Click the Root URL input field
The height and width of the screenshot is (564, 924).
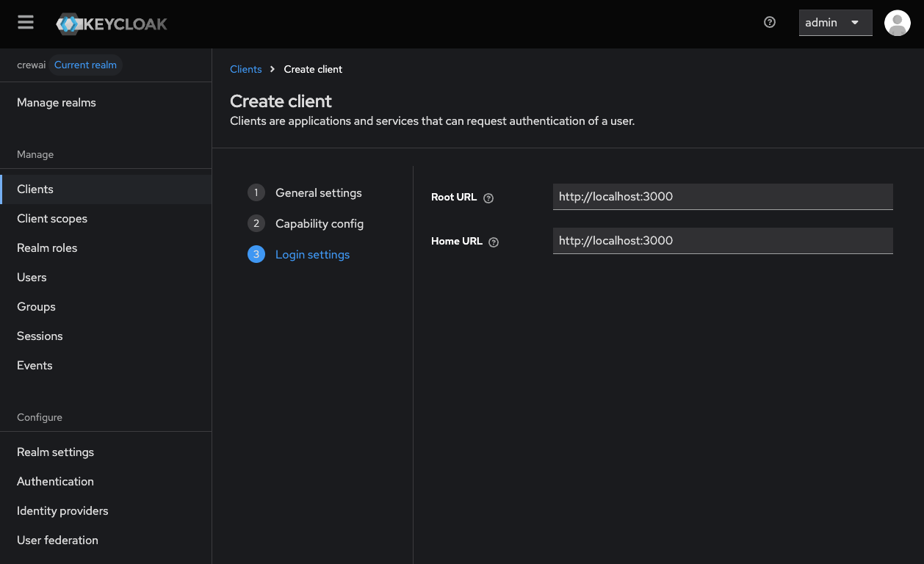click(x=723, y=197)
